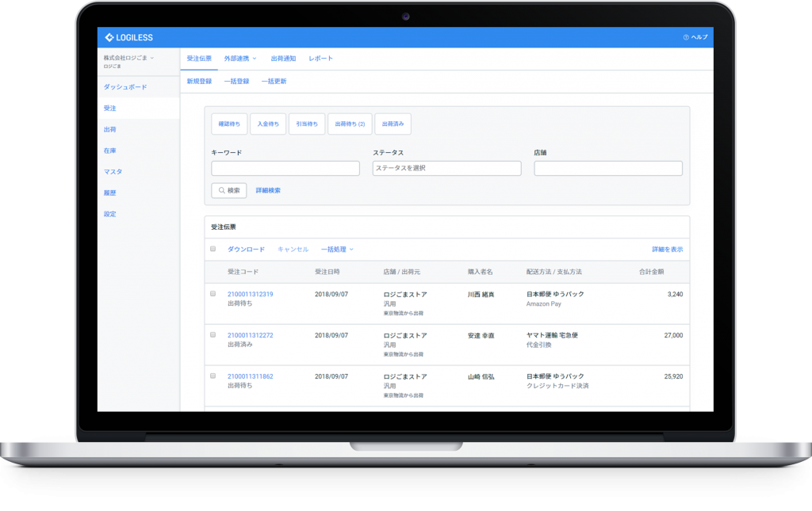Screen dimensions: 812x511
Task: Click the amount 3,240
Action: tap(676, 294)
